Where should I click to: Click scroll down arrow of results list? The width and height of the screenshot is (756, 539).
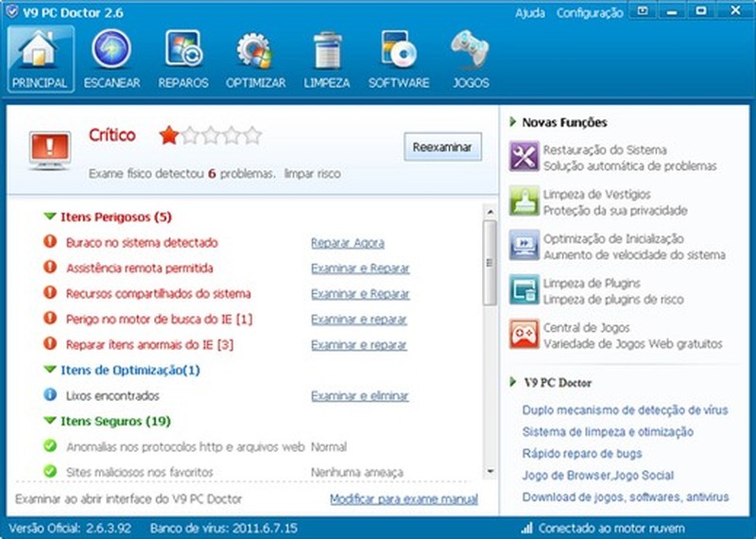click(490, 472)
